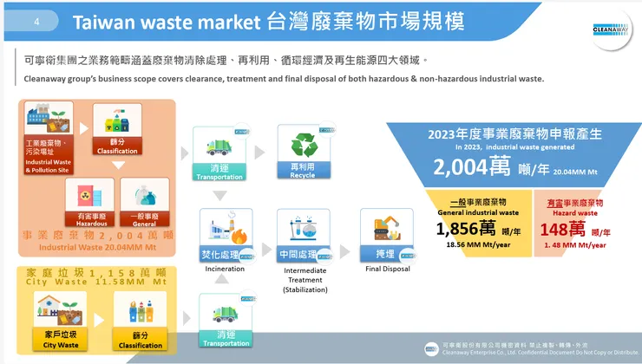The height and width of the screenshot is (364, 642).
Task: Click the 'Final Disposal' caption
Action: click(x=388, y=269)
